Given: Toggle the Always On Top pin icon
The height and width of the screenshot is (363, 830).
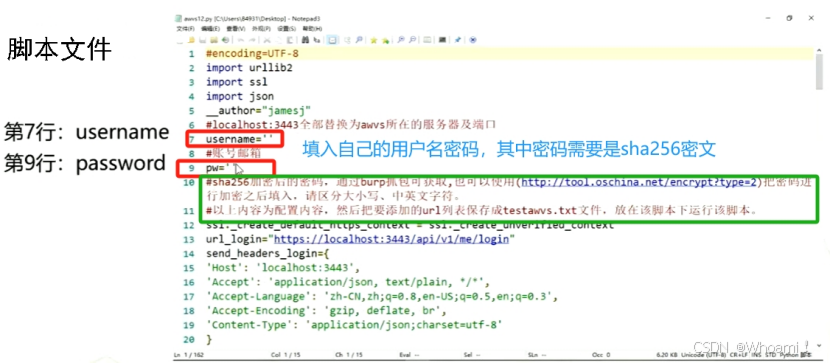Looking at the screenshot, I should click(457, 40).
